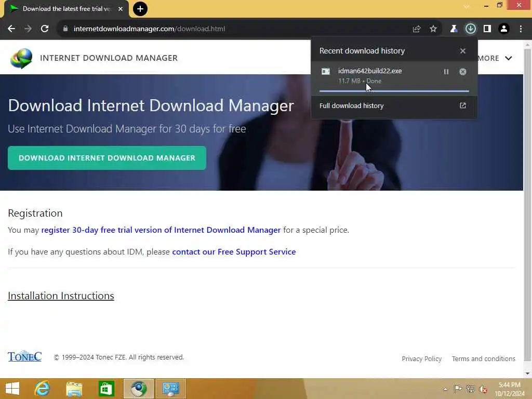Click Installation Instructions heading link
Viewport: 532px width, 399px height.
point(61,296)
